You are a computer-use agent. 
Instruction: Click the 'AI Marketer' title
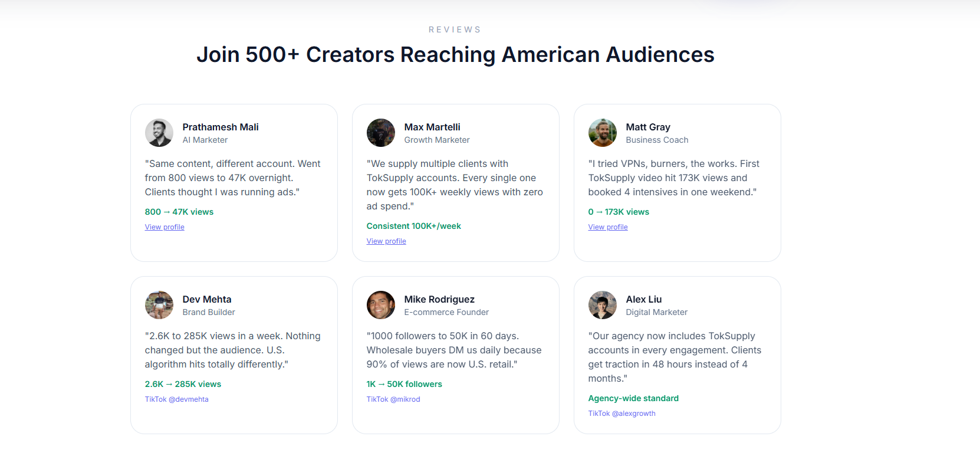pos(205,140)
